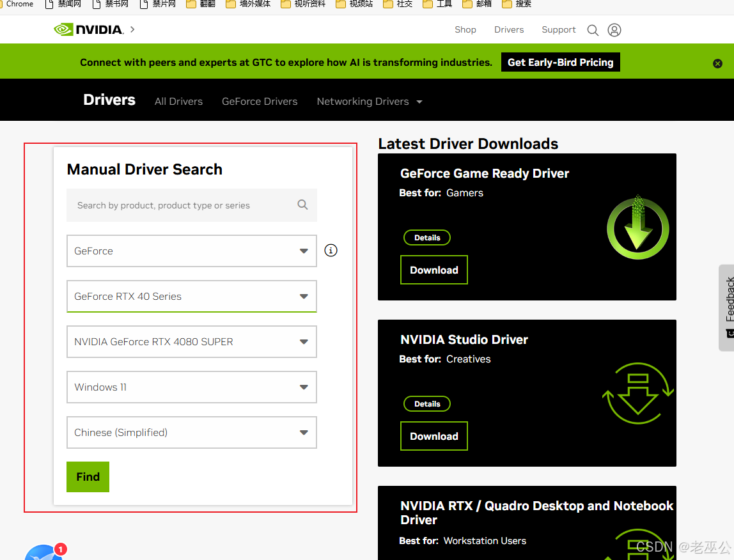Open the 社交 bookmark folder

398,4
